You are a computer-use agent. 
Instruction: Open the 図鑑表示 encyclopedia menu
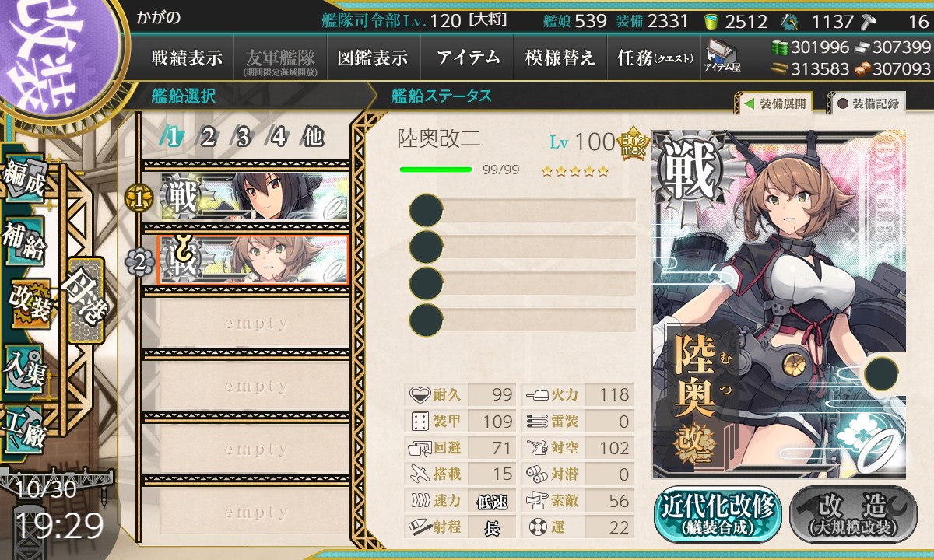(x=373, y=58)
